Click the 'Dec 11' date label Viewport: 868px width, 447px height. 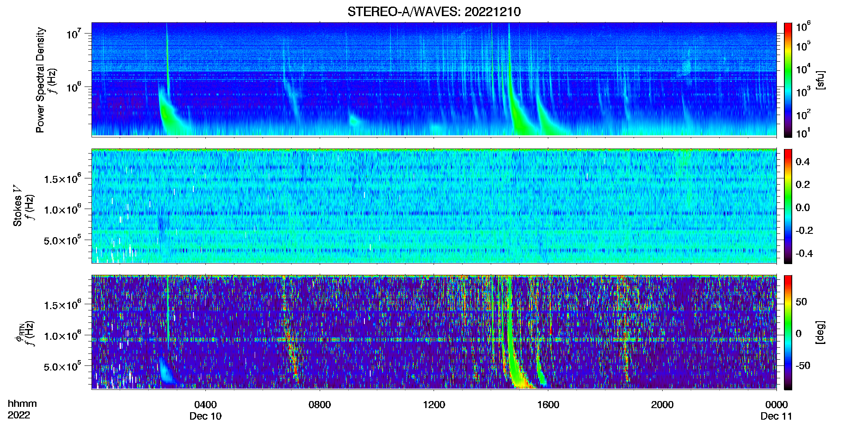pos(776,416)
